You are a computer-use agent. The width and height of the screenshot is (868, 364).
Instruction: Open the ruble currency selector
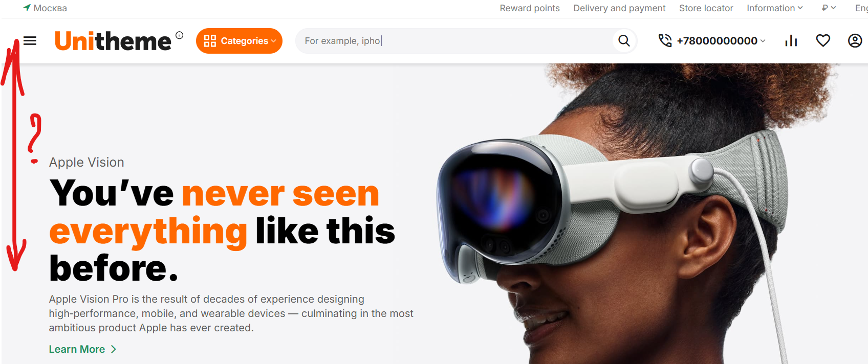tap(829, 8)
